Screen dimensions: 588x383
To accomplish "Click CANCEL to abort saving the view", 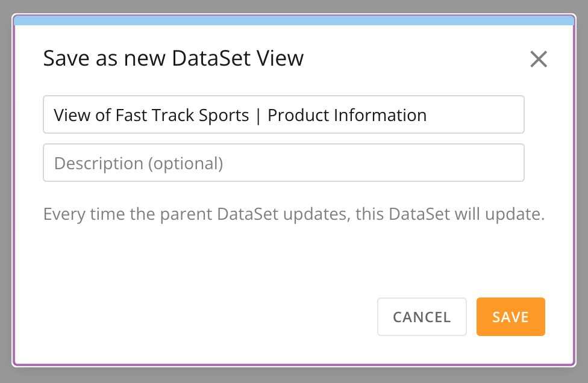I will point(422,317).
